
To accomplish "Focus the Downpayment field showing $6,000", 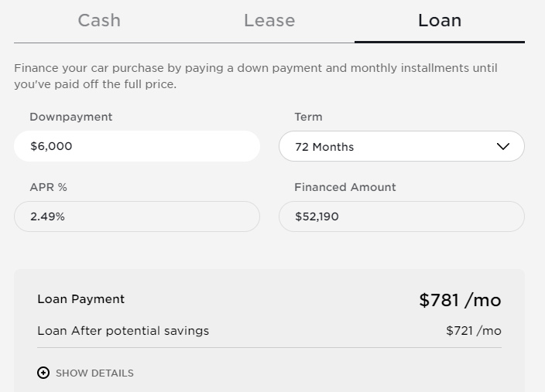I will (x=136, y=146).
